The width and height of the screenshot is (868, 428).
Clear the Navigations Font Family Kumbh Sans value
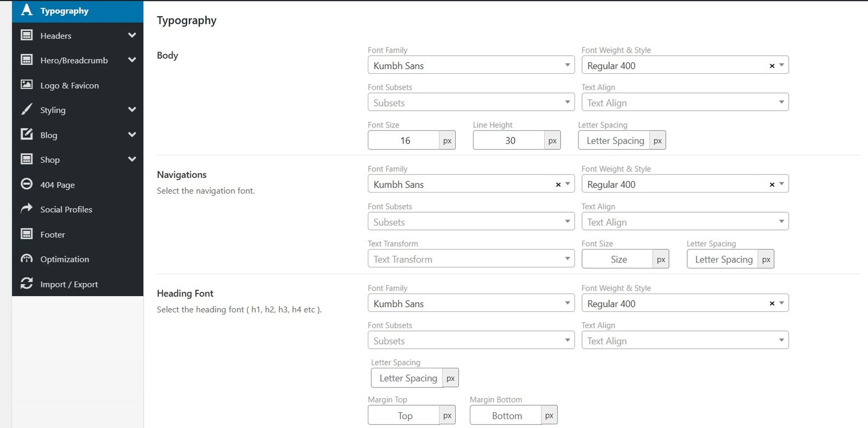(558, 184)
